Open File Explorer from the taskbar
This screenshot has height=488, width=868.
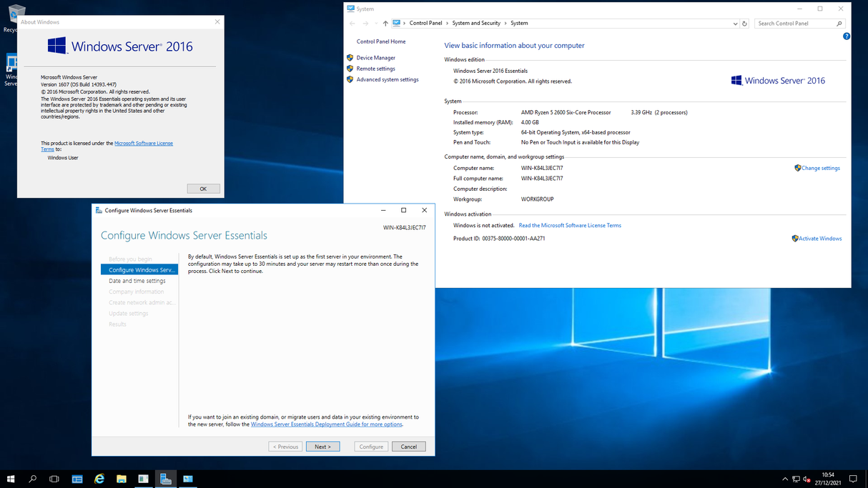click(x=122, y=479)
